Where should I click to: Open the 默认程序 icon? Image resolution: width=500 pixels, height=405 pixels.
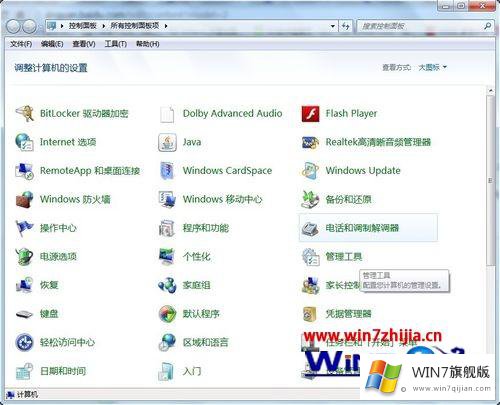point(167,314)
